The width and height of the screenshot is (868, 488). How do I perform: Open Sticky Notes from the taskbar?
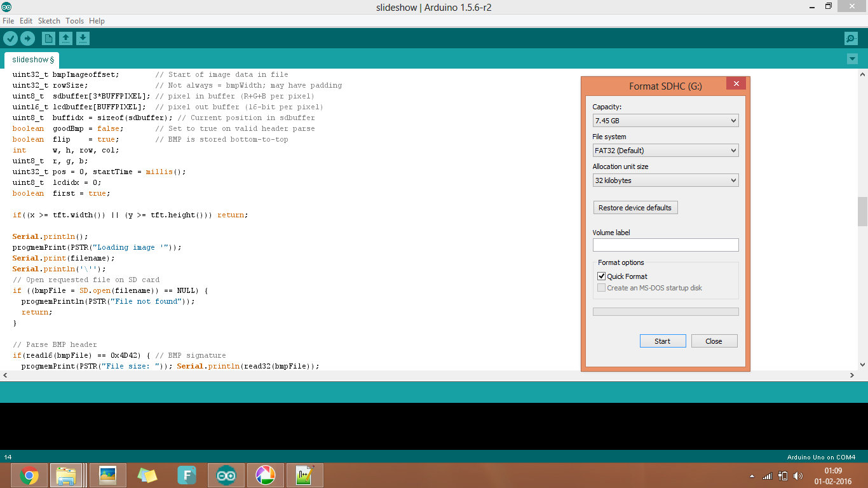click(x=147, y=475)
